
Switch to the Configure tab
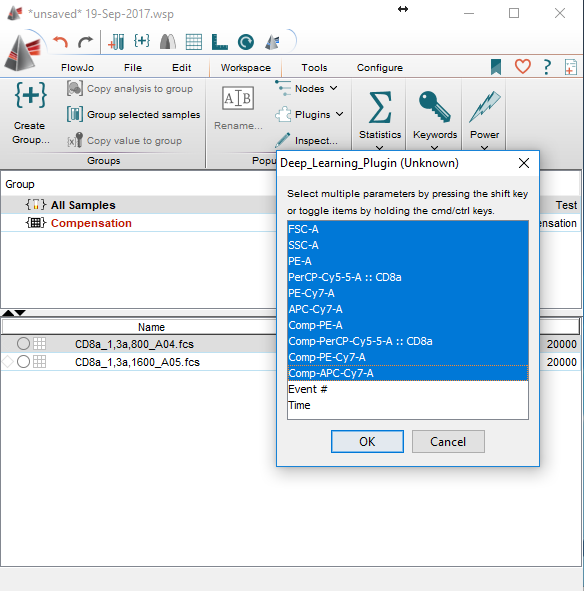click(x=380, y=67)
